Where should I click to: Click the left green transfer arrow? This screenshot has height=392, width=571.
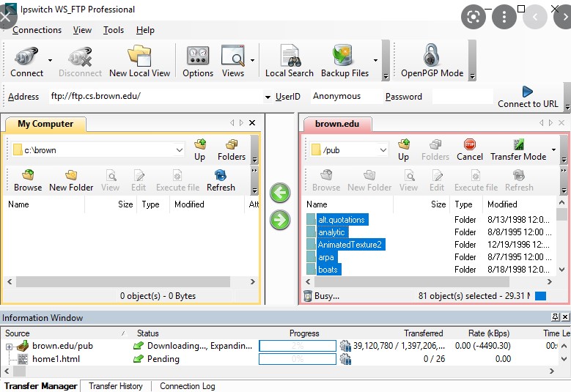click(x=280, y=193)
